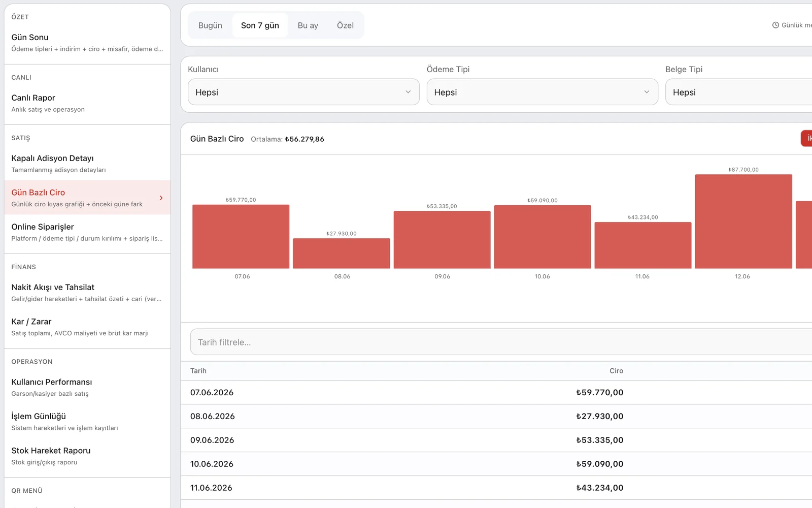Click the ₺43.234,00 amount in the table
This screenshot has width=812, height=508.
pos(600,488)
